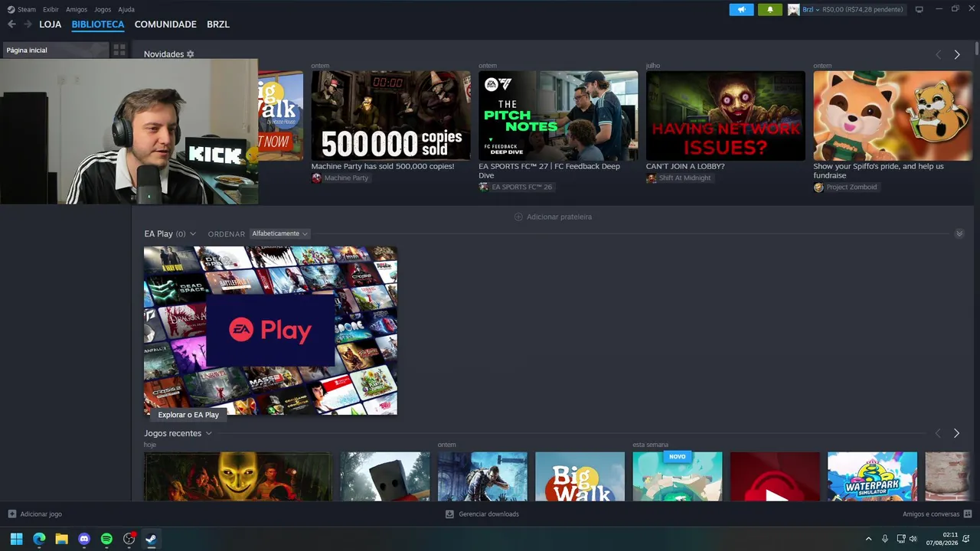Click Explorar o EA Play button

188,415
